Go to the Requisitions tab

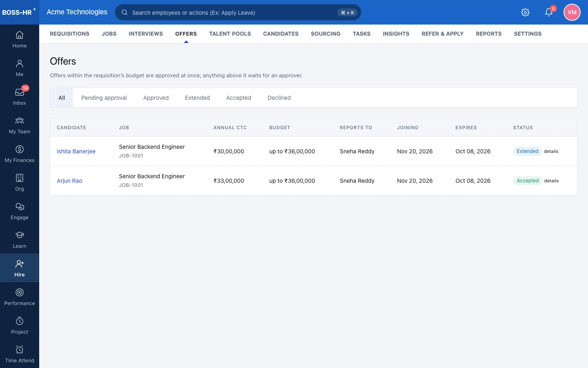(69, 34)
